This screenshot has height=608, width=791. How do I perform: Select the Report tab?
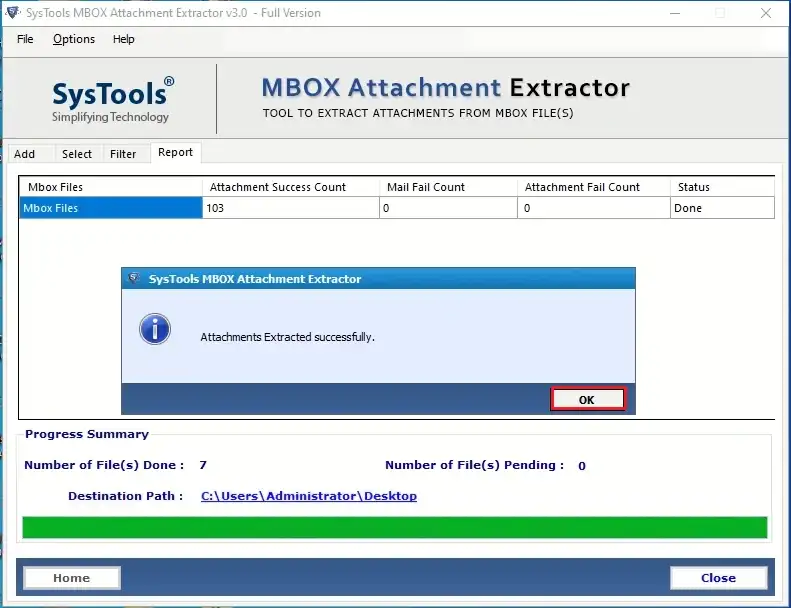175,152
